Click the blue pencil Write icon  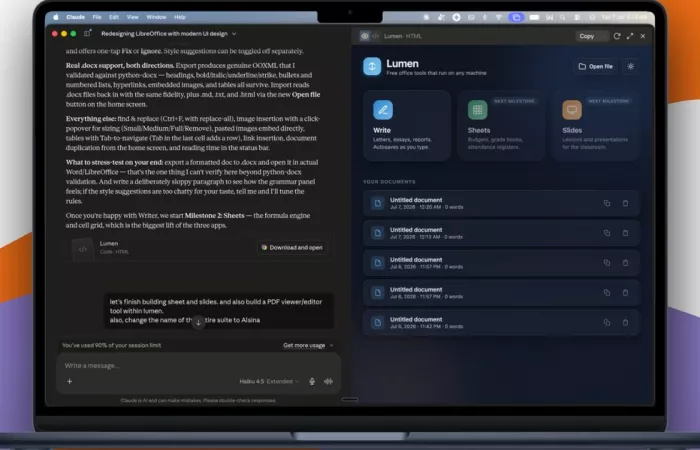pyautogui.click(x=383, y=110)
